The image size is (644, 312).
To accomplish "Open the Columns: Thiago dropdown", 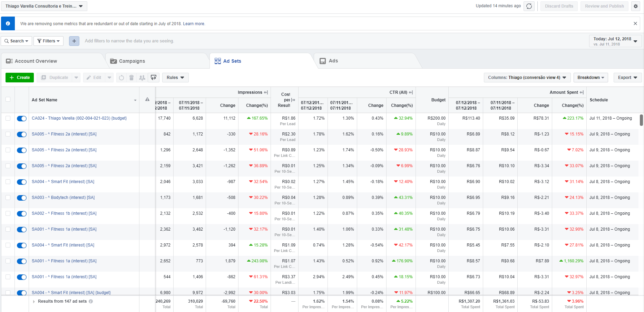I will coord(527,78).
